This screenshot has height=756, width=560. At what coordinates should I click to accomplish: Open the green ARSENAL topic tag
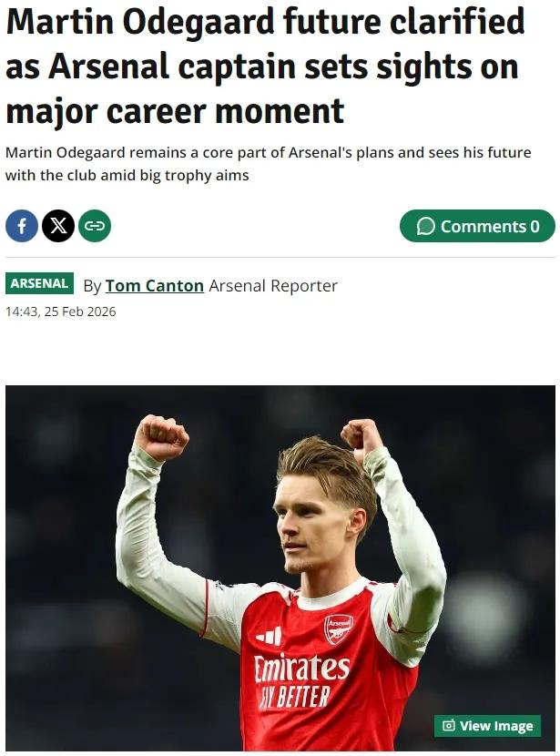[x=39, y=283]
